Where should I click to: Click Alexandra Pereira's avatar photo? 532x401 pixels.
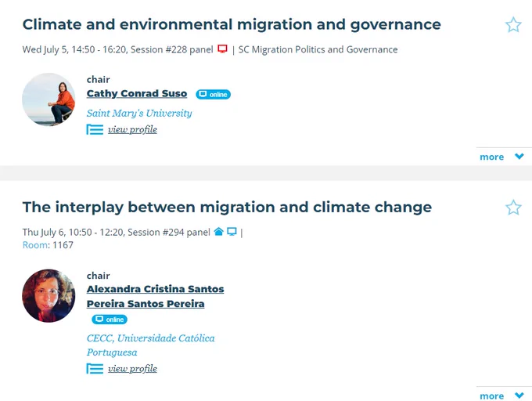[49, 296]
